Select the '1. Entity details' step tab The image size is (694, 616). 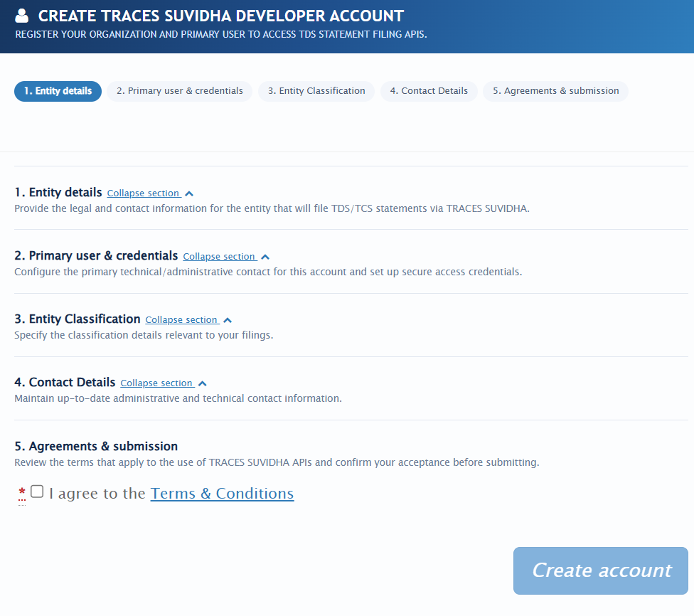click(x=58, y=91)
